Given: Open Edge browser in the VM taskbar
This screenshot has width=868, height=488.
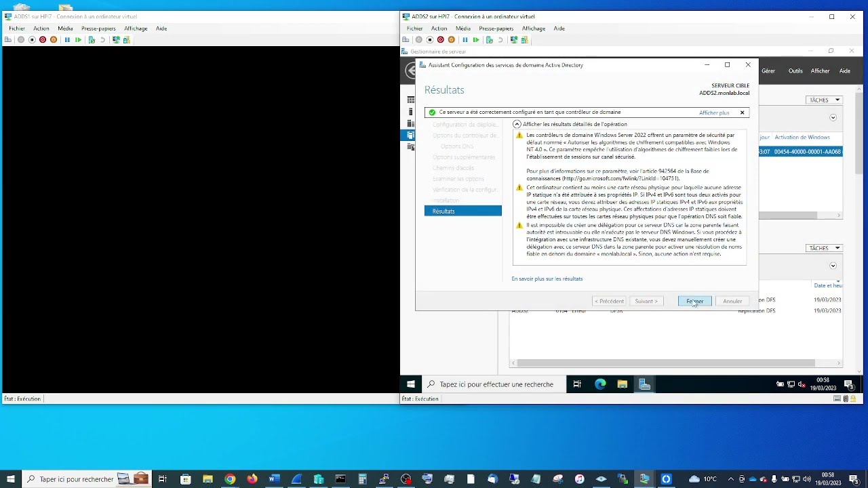Looking at the screenshot, I should tap(600, 384).
